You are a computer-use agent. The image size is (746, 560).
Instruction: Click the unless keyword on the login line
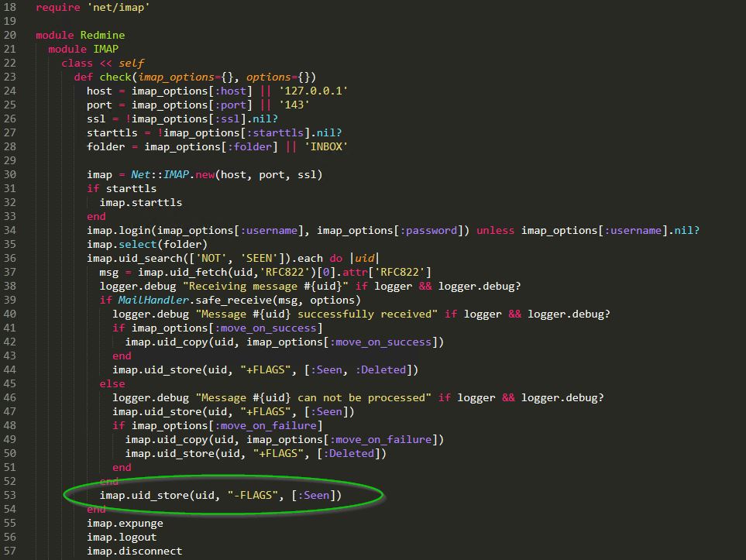click(x=495, y=230)
